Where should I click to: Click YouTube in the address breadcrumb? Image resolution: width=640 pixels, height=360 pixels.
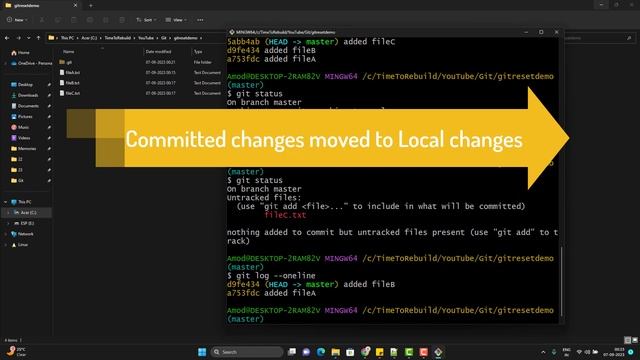tap(146, 38)
